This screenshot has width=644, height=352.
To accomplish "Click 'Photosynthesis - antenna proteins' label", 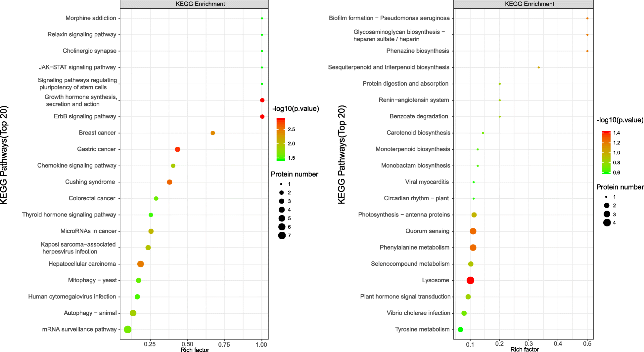I will pos(404,215).
